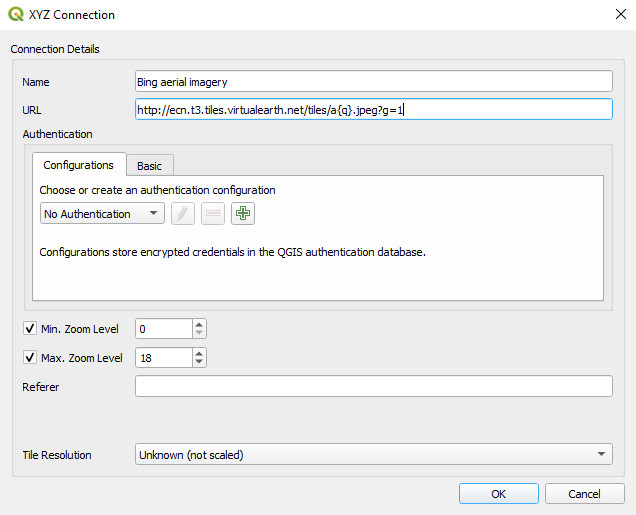Decrease the Max. Zoom Level value
The height and width of the screenshot is (515, 636).
pos(199,362)
